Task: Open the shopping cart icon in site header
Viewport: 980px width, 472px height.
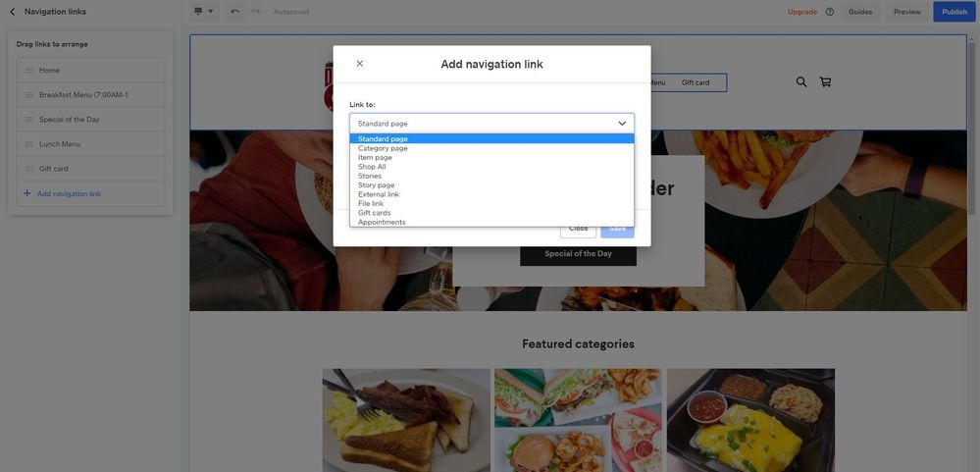Action: coord(825,82)
